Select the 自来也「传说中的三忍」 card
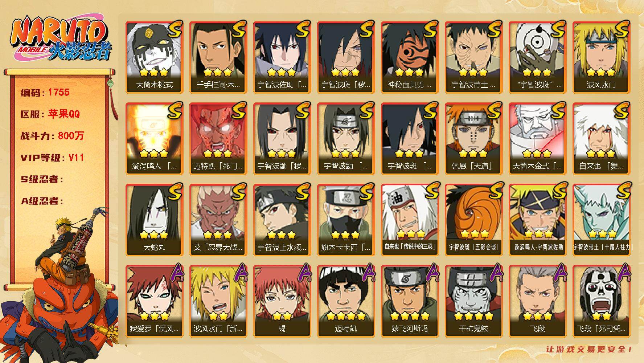The height and width of the screenshot is (363, 644). 410,220
